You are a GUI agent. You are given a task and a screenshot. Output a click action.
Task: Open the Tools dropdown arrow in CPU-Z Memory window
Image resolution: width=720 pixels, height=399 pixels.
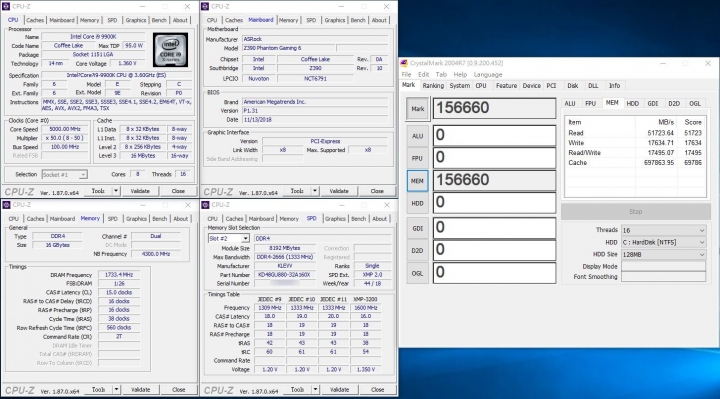117,390
